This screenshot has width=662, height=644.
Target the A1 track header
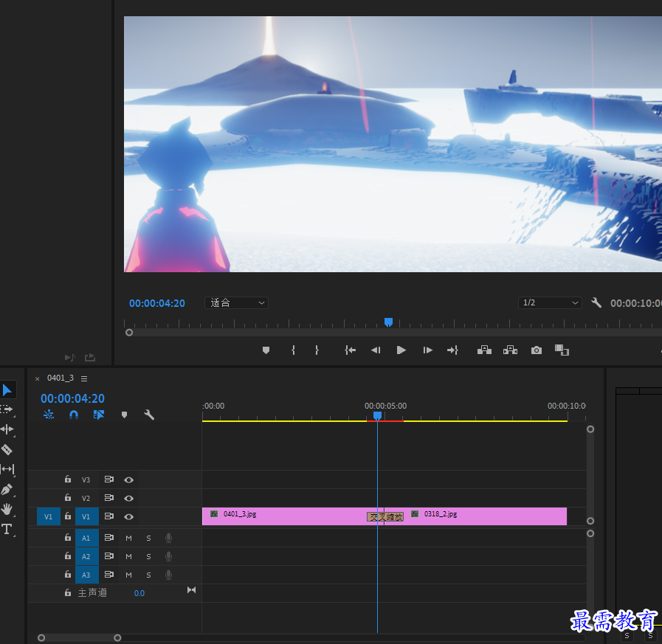(86, 538)
